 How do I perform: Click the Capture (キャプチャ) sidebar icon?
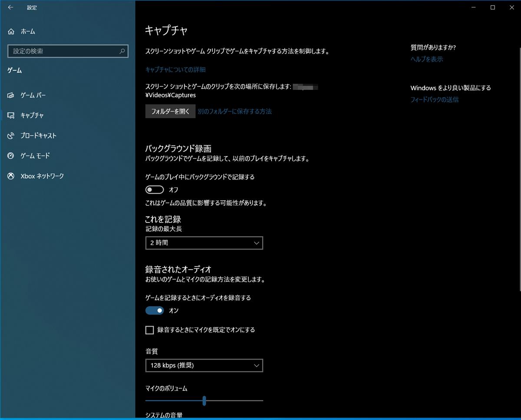pyautogui.click(x=11, y=116)
